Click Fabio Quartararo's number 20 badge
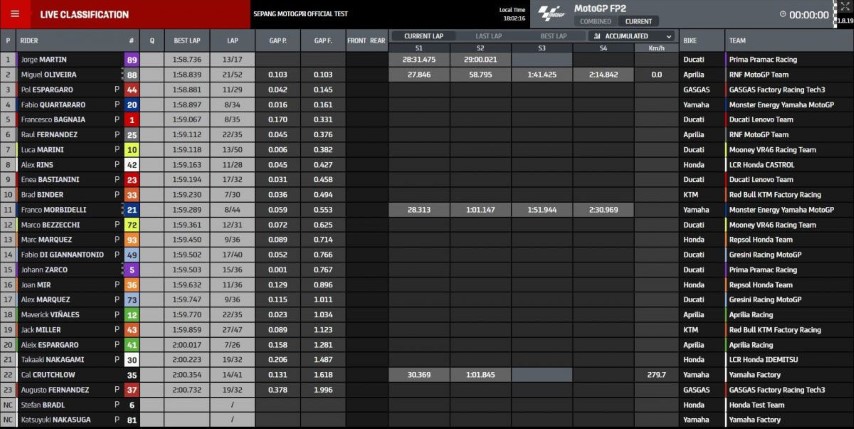 click(x=131, y=105)
